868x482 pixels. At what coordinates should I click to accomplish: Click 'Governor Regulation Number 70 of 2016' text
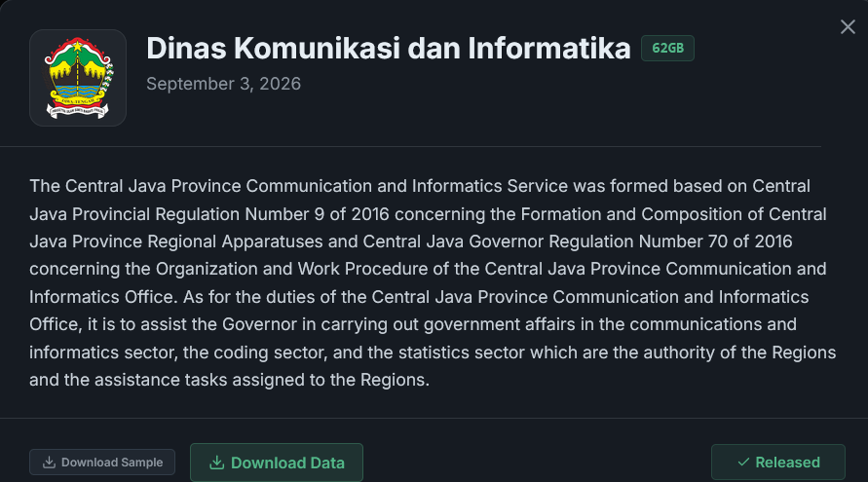pyautogui.click(x=630, y=241)
